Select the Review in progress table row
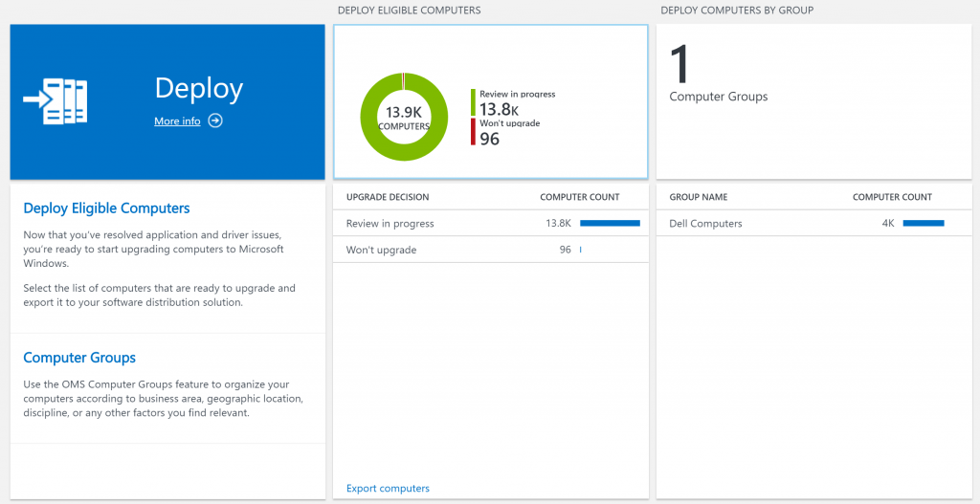The image size is (980, 504). (390, 224)
